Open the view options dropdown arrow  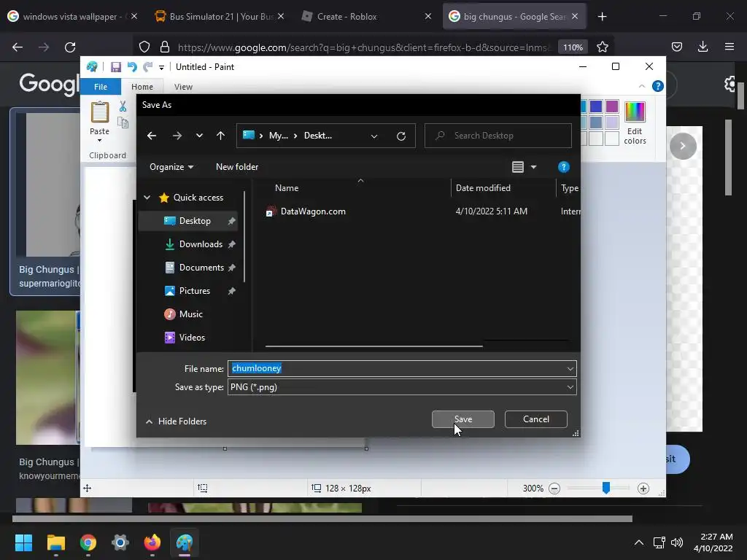tap(533, 167)
